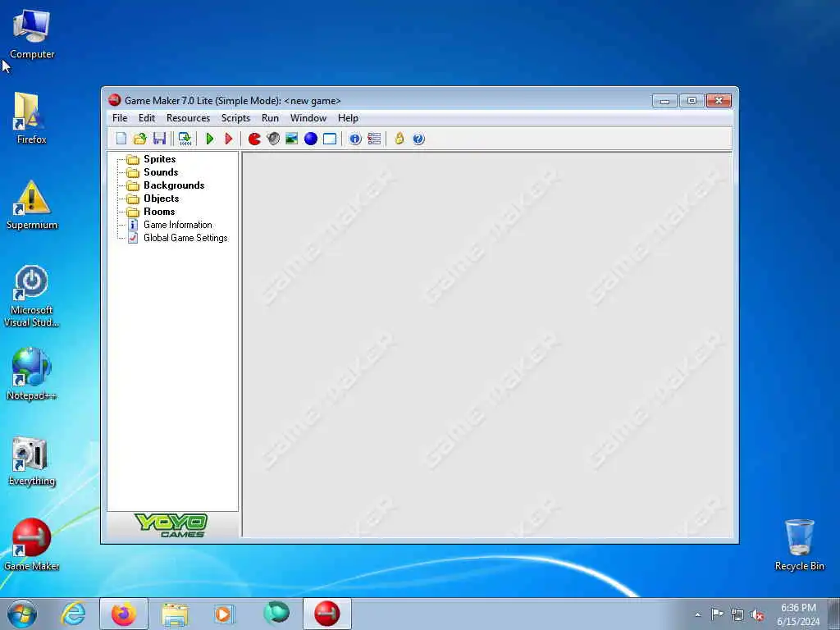Select the Microsoft Visual Studio desktop shortcut
This screenshot has height=630, width=840.
(x=32, y=295)
